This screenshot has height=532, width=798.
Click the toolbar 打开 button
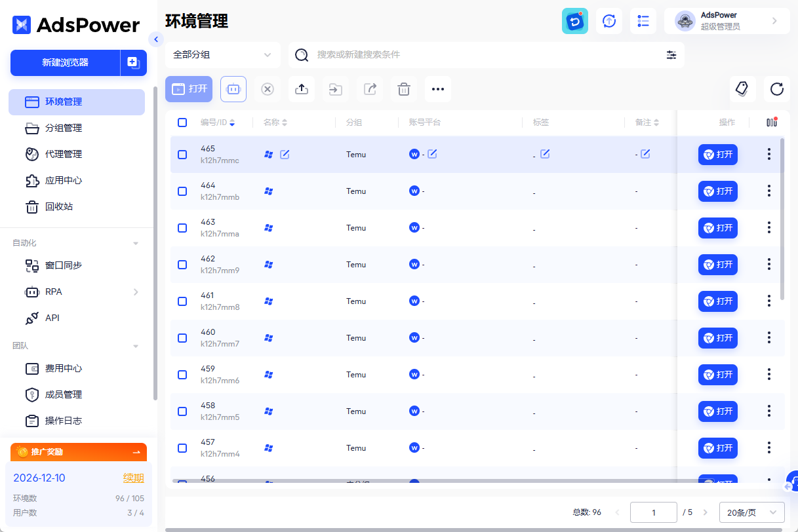pyautogui.click(x=189, y=89)
